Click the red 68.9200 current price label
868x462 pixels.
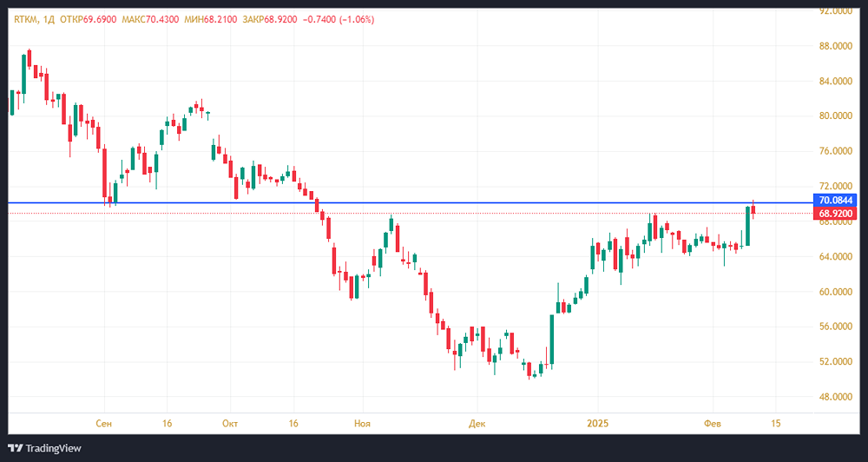tap(835, 214)
